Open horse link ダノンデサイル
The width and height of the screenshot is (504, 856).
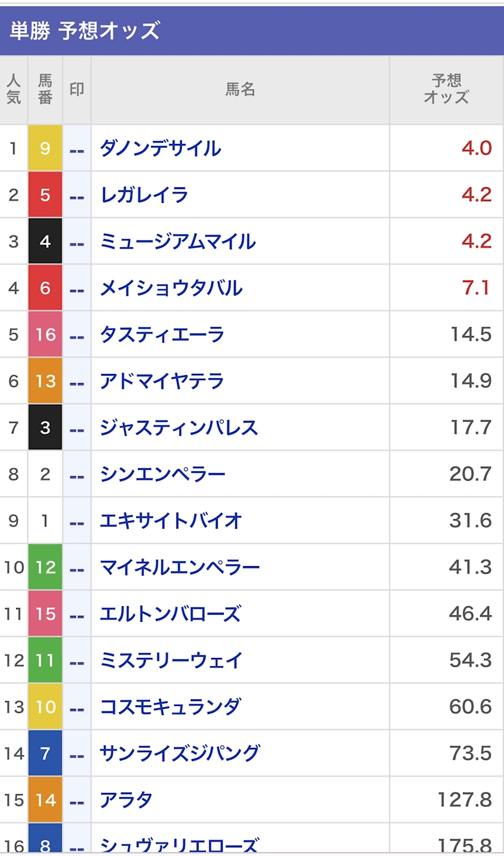click(160, 148)
